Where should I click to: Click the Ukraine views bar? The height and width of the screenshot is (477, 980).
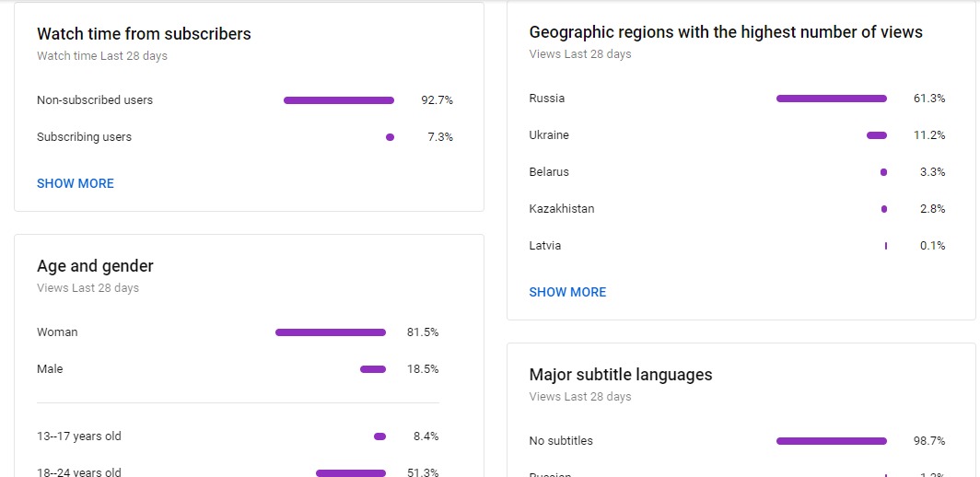(x=877, y=135)
